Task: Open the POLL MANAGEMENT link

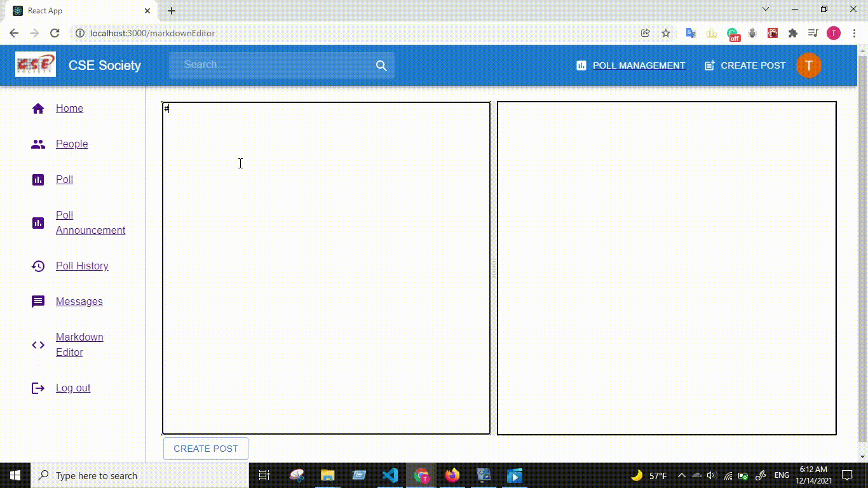Action: point(638,65)
